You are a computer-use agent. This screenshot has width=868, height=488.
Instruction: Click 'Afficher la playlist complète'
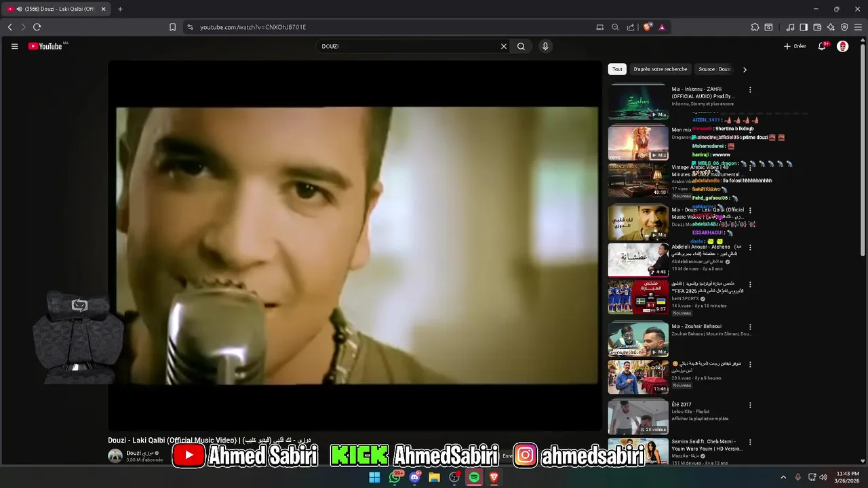[x=700, y=419]
